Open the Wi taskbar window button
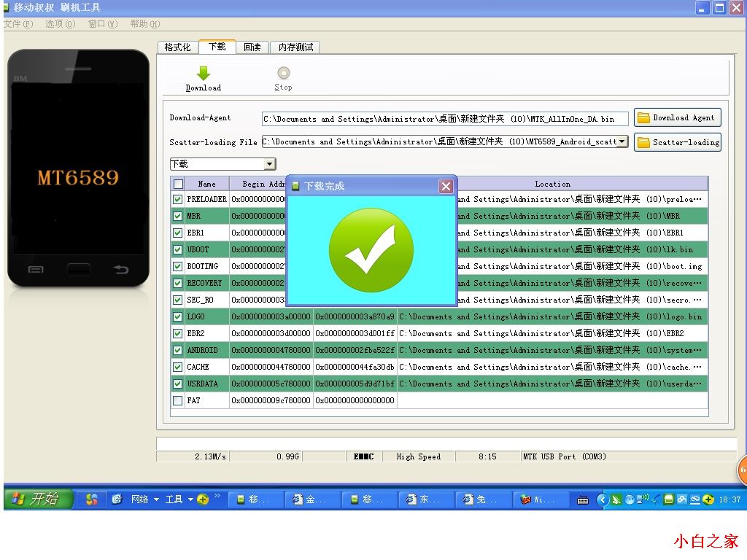The image size is (747, 560). click(x=541, y=499)
